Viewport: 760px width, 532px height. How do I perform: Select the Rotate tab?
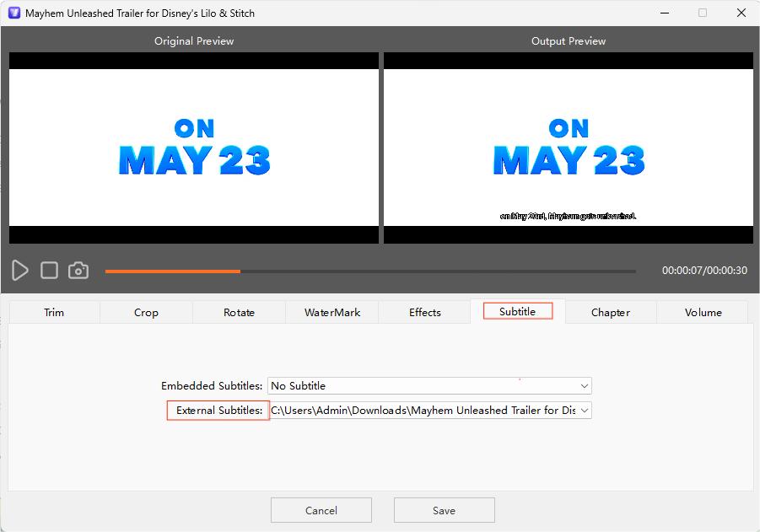click(x=239, y=311)
